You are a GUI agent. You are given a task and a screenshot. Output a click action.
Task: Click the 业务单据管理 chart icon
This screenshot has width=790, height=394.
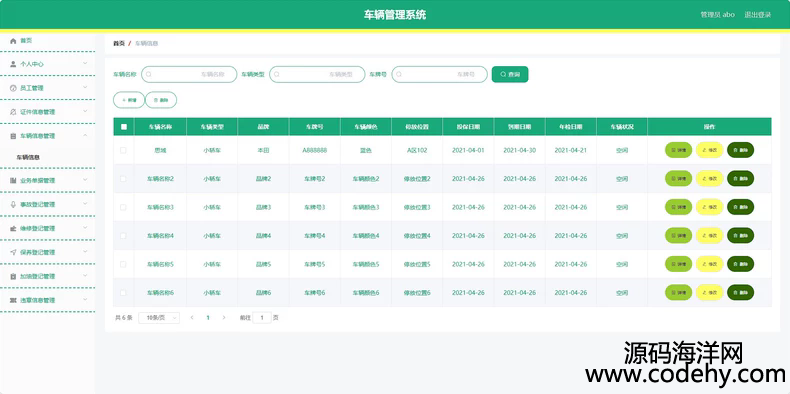pyautogui.click(x=14, y=180)
